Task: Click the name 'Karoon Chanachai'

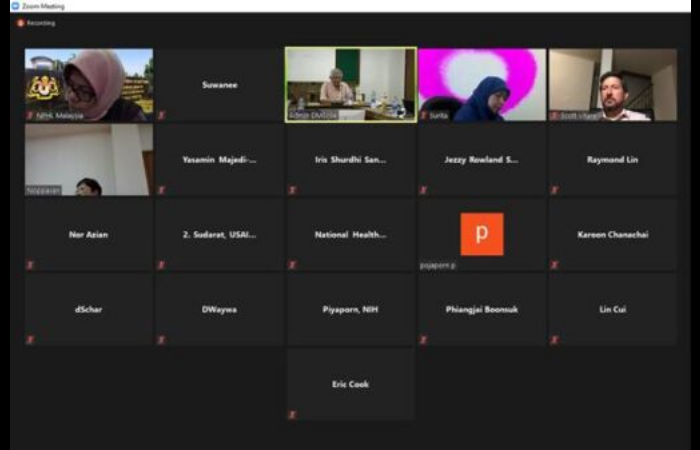Action: pos(612,234)
